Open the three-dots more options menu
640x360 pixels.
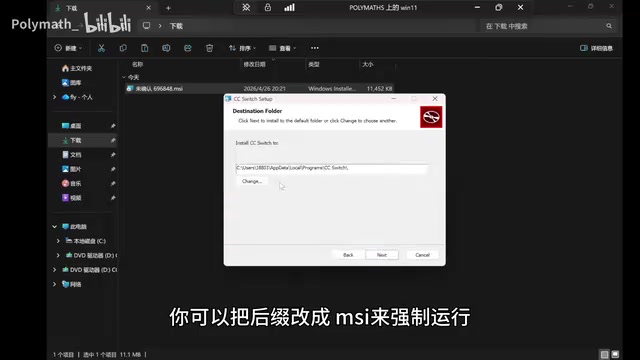[315, 48]
